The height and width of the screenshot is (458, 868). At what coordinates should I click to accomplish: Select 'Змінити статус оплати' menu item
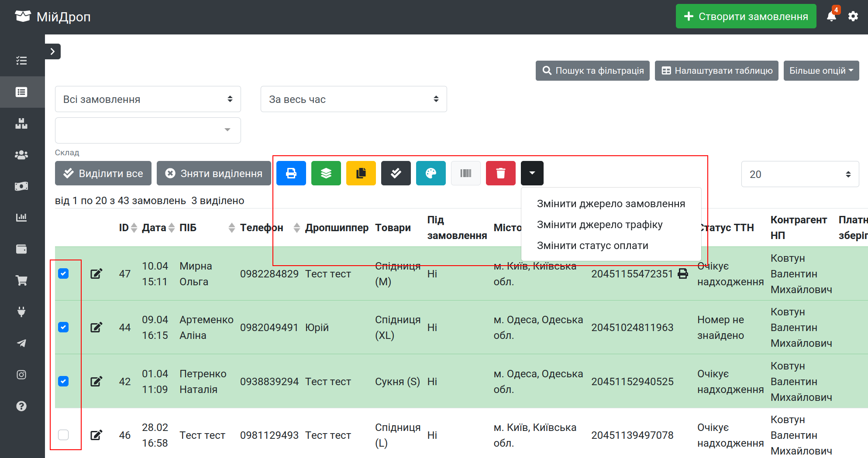coord(592,246)
